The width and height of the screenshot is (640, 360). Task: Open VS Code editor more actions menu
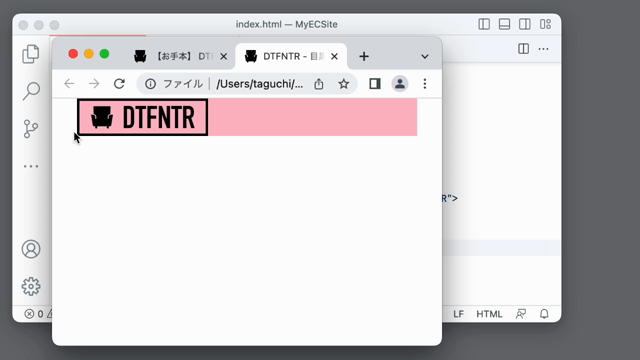click(x=544, y=49)
